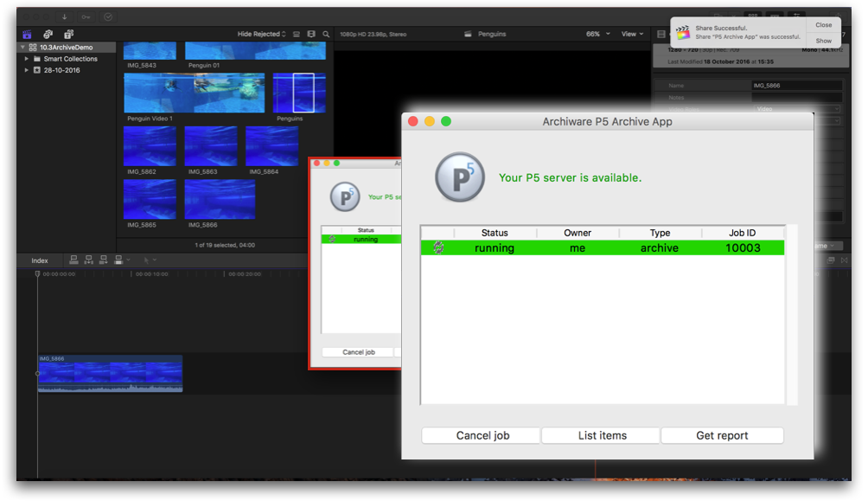This screenshot has width=868, height=501.
Task: Click the connect clip to storyline icon
Action: [73, 260]
